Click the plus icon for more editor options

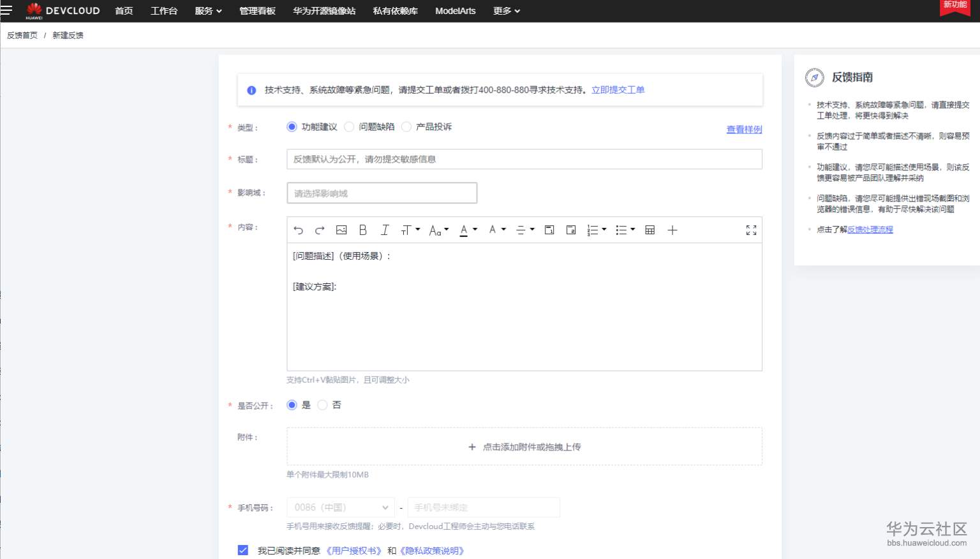[672, 230]
